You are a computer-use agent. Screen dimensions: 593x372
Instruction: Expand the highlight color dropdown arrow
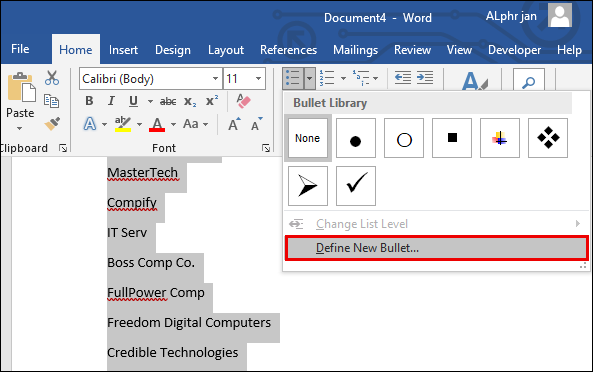[139, 124]
